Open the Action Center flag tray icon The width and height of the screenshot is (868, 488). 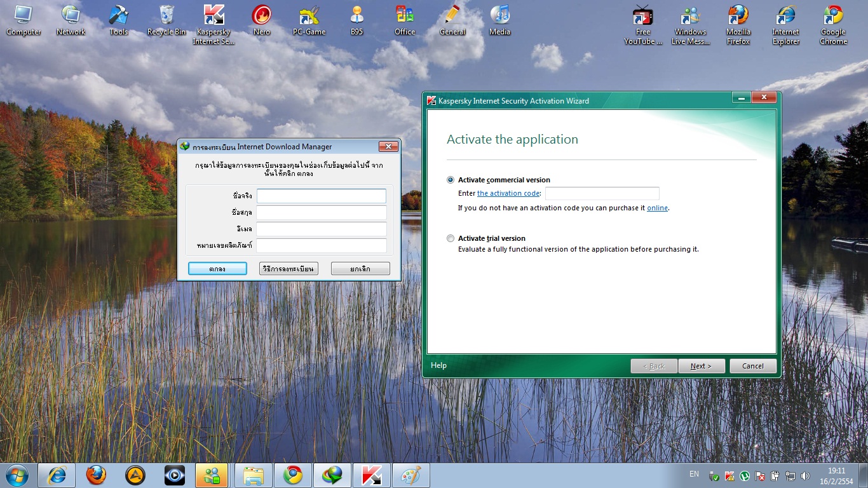(x=760, y=476)
